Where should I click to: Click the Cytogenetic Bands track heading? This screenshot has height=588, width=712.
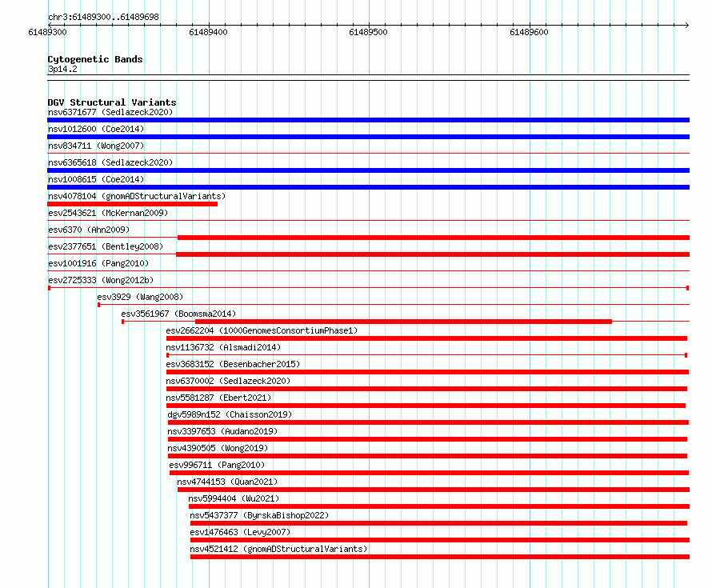point(95,59)
